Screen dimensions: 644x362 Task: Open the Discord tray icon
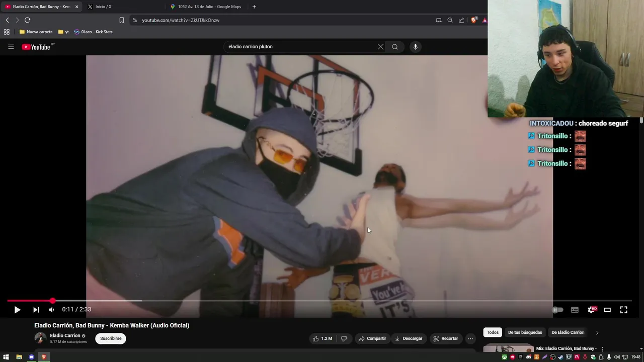click(x=528, y=357)
